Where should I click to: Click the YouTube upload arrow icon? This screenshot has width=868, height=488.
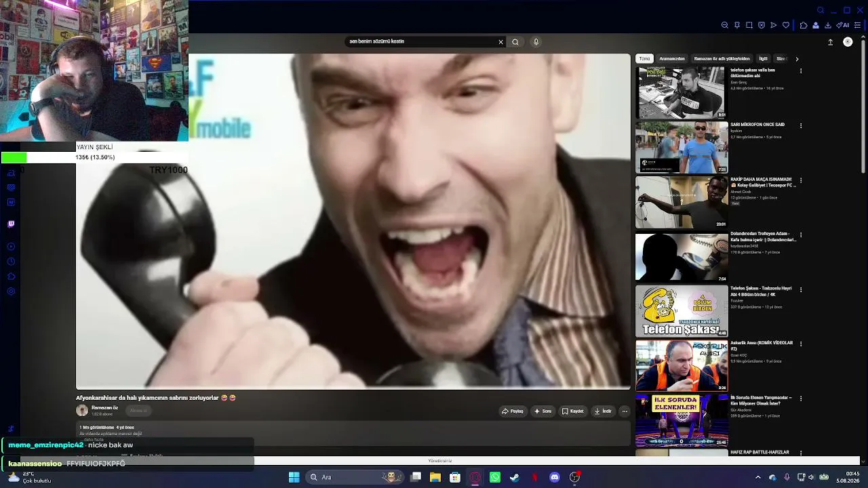click(830, 42)
